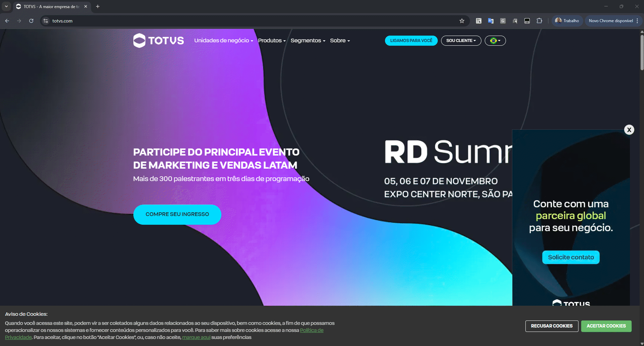Click the Mais de 300 palestrantes subtitle
Screen dimensions: 644x346
[x=221, y=179]
